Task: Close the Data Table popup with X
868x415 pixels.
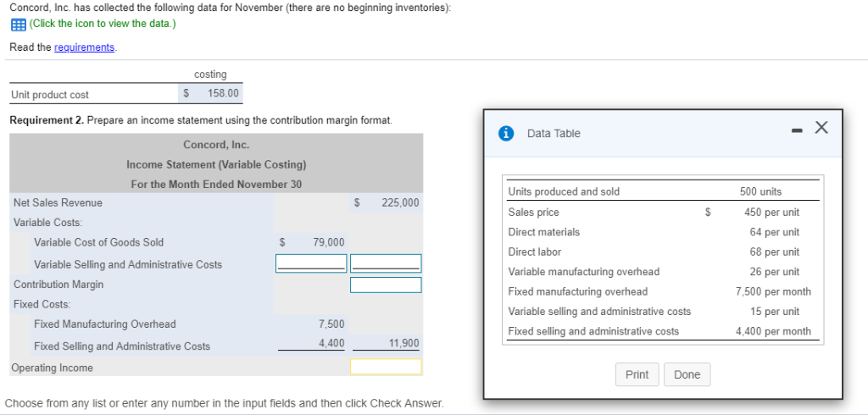Action: point(821,128)
